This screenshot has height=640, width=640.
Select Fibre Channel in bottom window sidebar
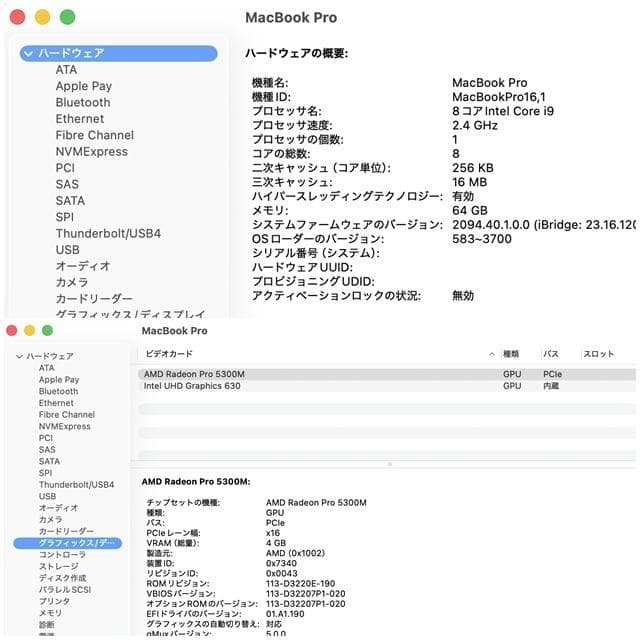67,415
